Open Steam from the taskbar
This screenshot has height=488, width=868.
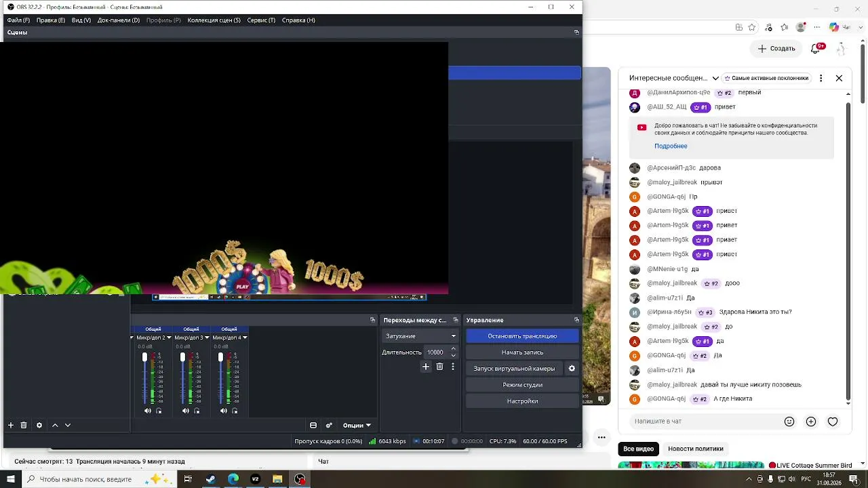click(211, 479)
